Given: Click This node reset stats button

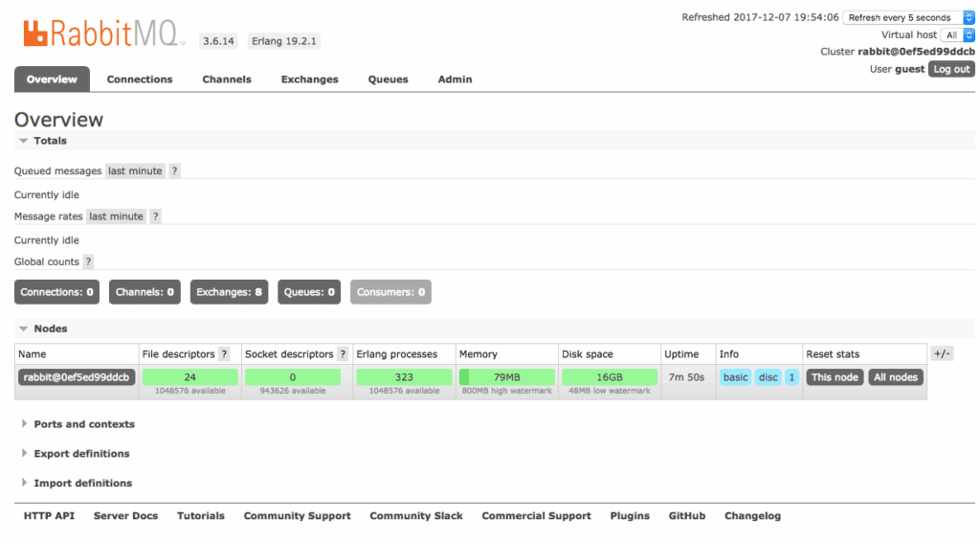Looking at the screenshot, I should coord(835,377).
